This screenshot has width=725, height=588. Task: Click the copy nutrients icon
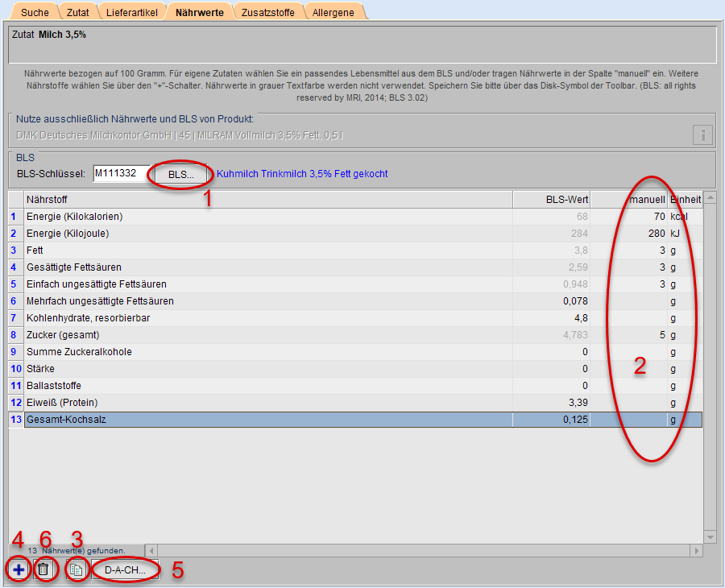tap(77, 569)
